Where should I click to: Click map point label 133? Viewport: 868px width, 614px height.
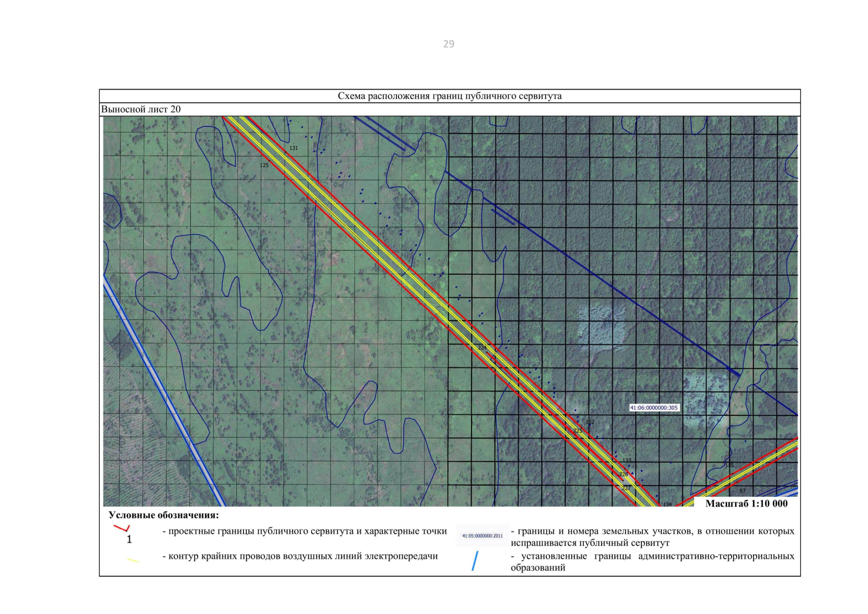point(627,461)
